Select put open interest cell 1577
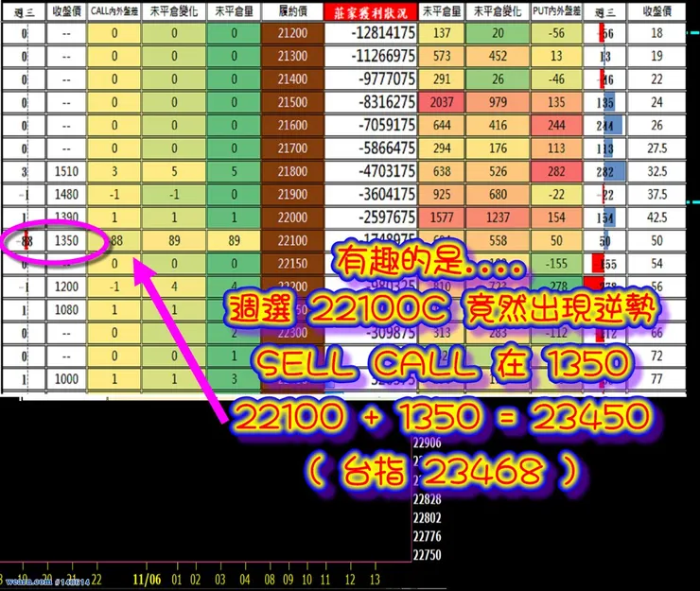 tap(442, 217)
